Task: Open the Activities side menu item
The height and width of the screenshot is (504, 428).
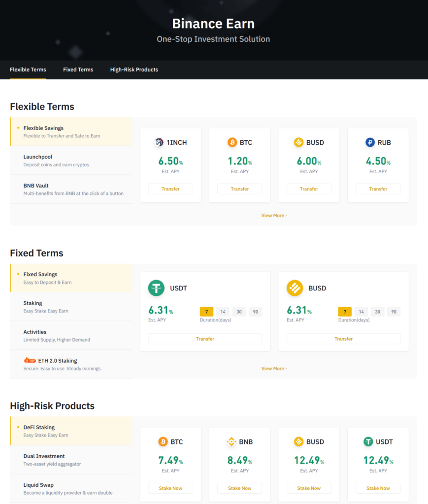Action: click(x=71, y=336)
